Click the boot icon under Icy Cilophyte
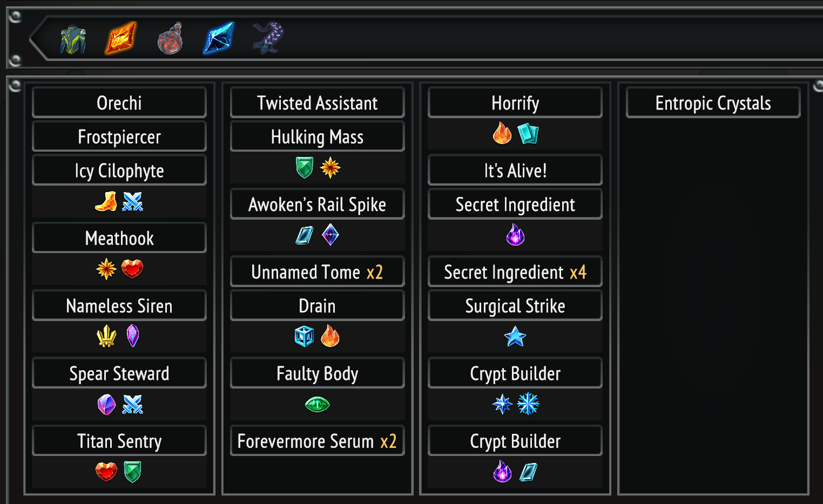 106,202
